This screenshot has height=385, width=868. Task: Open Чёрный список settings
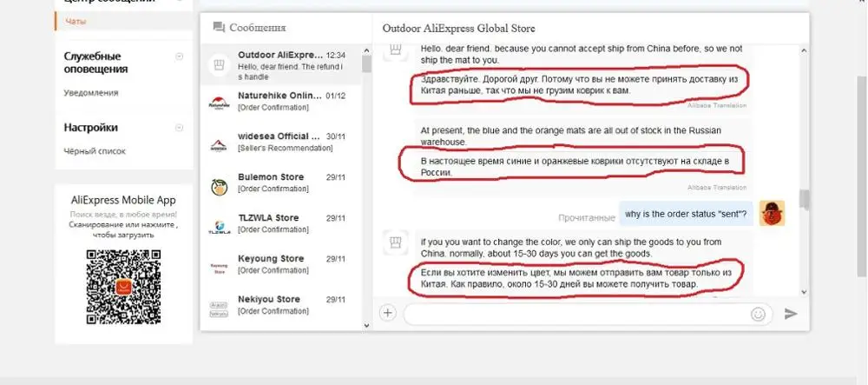[94, 150]
